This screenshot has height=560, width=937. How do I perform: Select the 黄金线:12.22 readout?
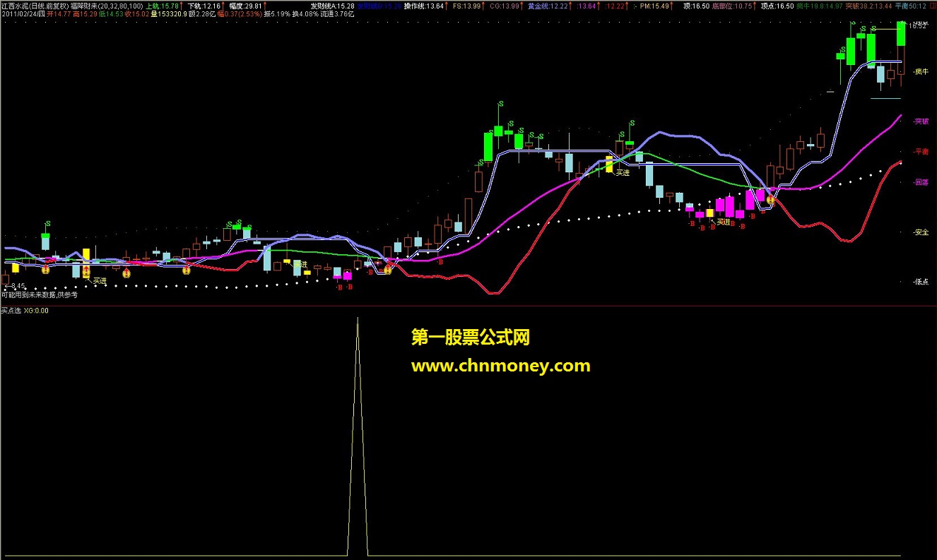(x=548, y=6)
